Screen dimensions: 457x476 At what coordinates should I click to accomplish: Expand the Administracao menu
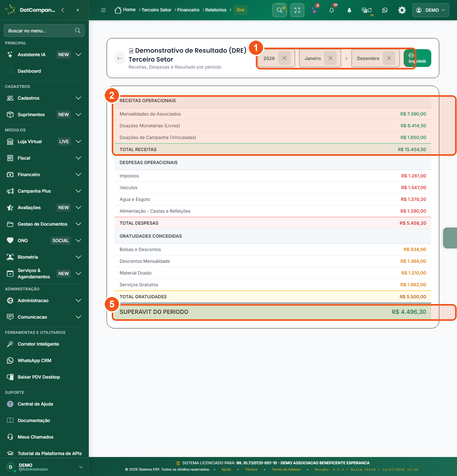[x=78, y=301]
